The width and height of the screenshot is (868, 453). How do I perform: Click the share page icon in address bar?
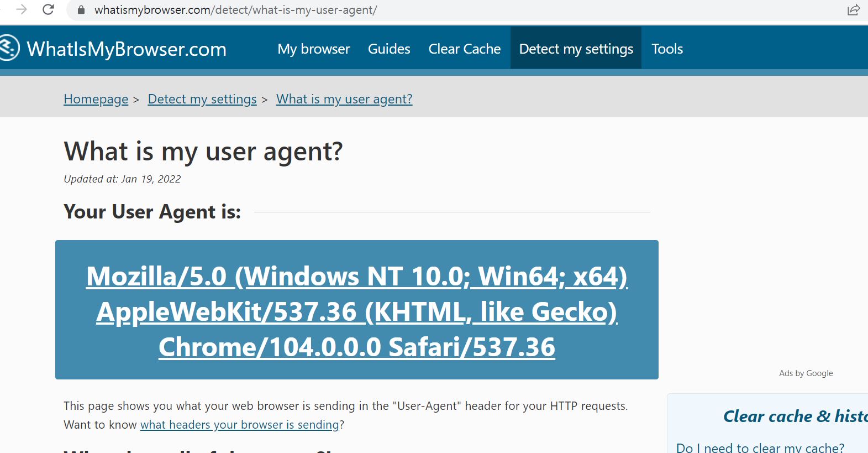pos(854,9)
